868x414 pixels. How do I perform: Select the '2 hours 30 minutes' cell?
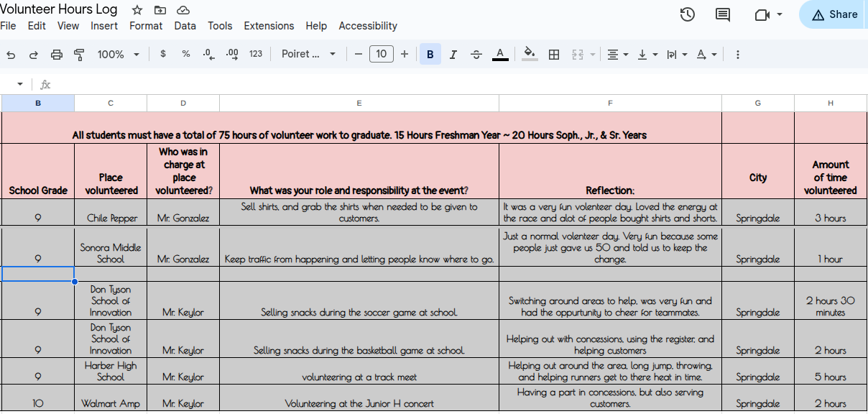[831, 300]
